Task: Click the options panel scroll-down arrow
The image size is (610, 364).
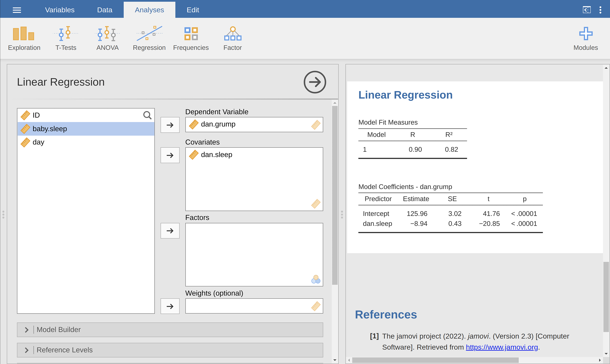Action: [x=335, y=360]
